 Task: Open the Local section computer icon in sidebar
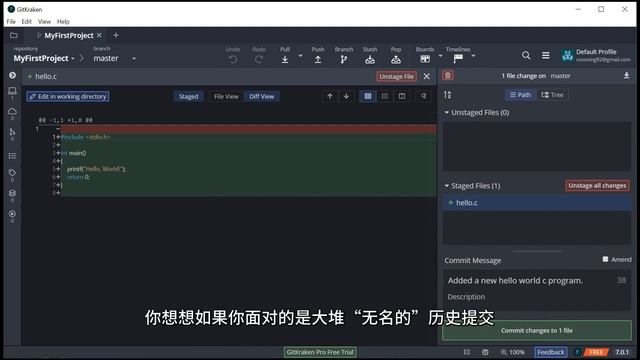pos(12,91)
